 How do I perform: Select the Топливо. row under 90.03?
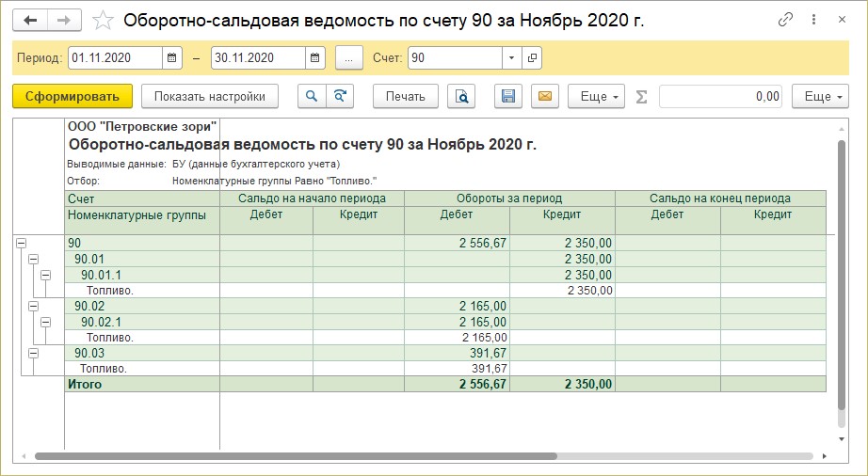click(445, 368)
